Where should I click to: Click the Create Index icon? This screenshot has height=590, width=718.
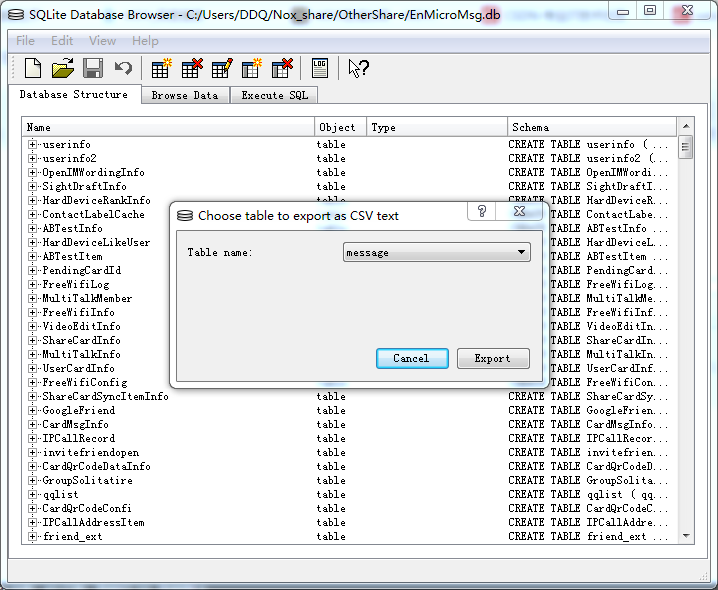click(252, 68)
